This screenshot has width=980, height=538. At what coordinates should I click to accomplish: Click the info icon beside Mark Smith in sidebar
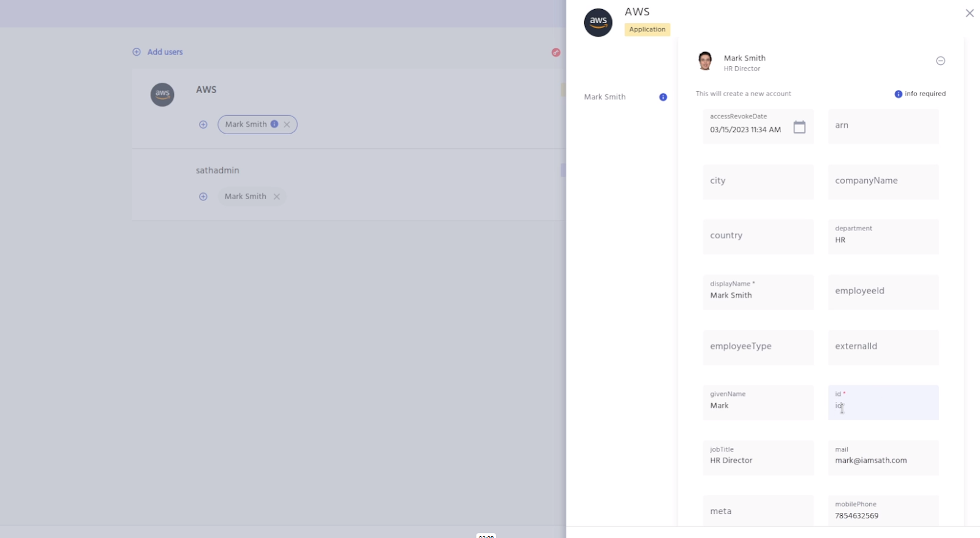pyautogui.click(x=663, y=97)
